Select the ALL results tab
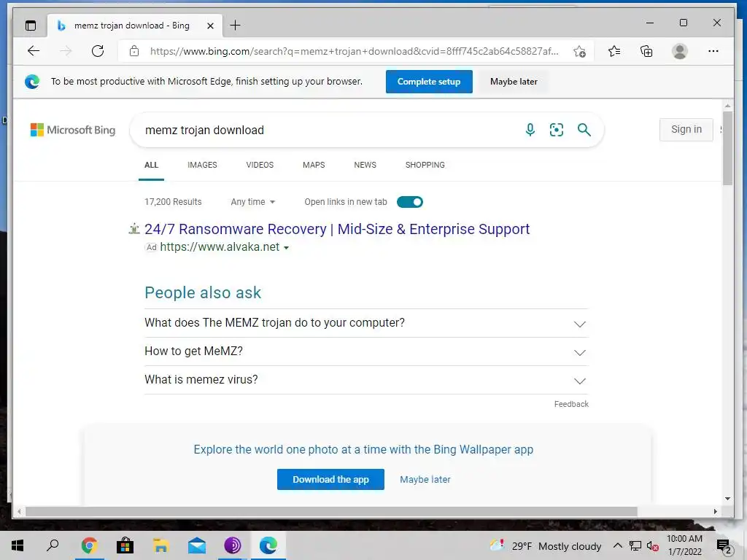The width and height of the screenshot is (747, 560). tap(151, 166)
